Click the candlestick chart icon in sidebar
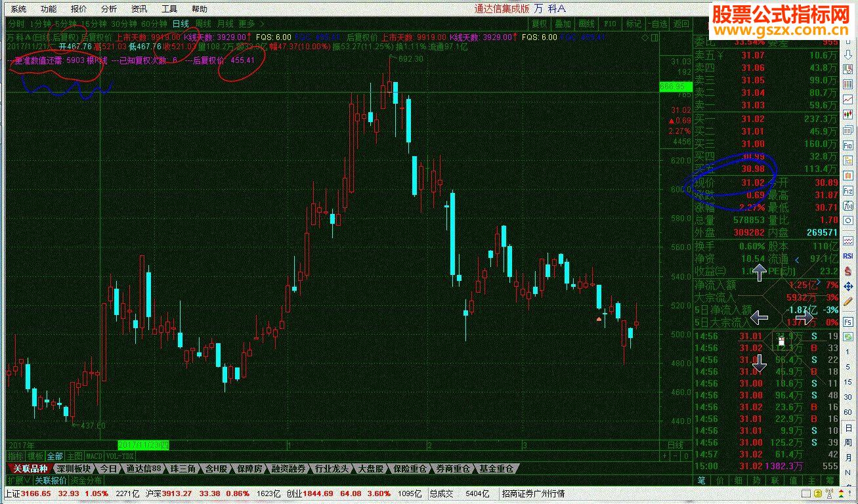 coord(848,114)
